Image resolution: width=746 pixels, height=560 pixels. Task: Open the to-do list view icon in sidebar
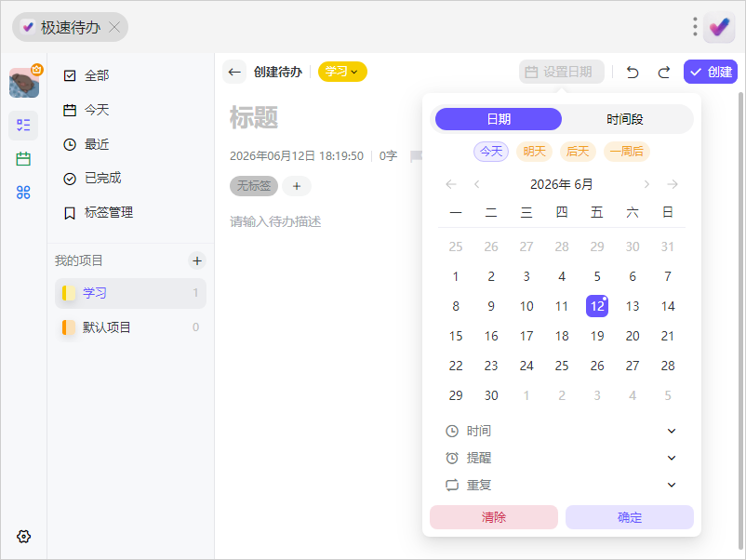(23, 126)
